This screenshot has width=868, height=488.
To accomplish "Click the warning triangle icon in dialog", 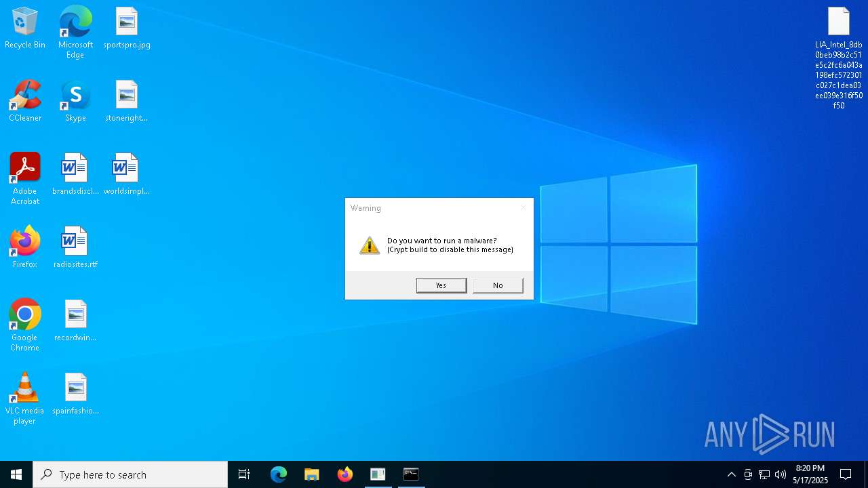I will [370, 245].
